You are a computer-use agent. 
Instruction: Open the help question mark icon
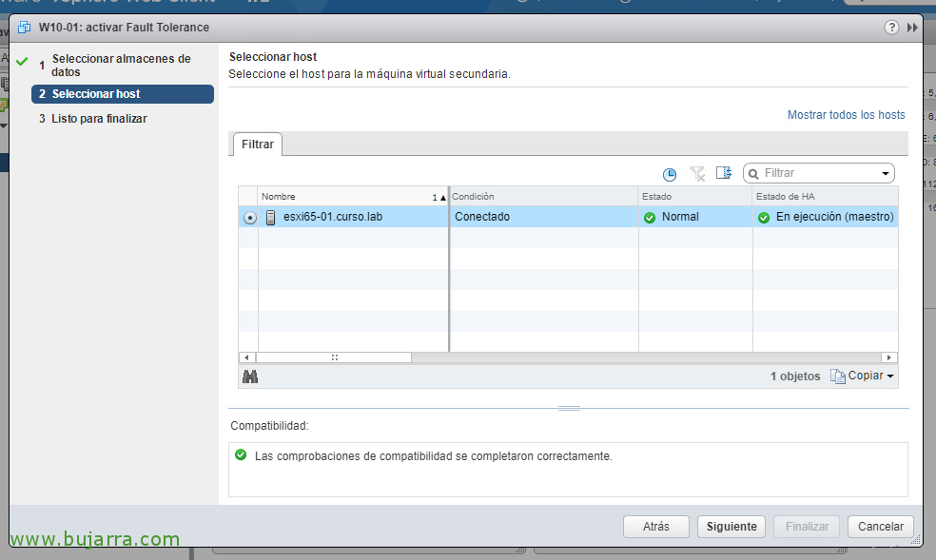coord(891,28)
